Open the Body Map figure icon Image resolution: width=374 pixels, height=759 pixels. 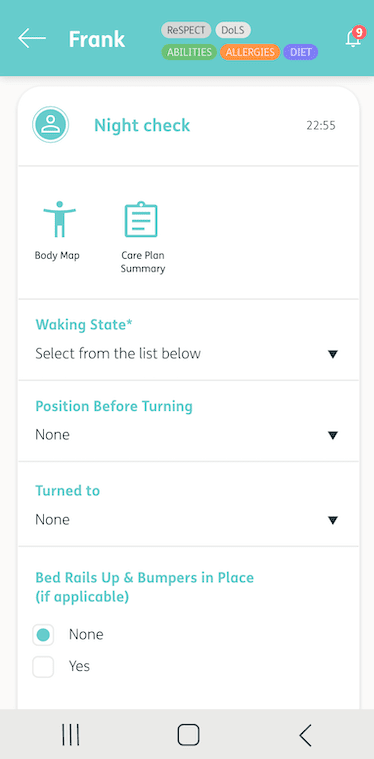pos(60,219)
